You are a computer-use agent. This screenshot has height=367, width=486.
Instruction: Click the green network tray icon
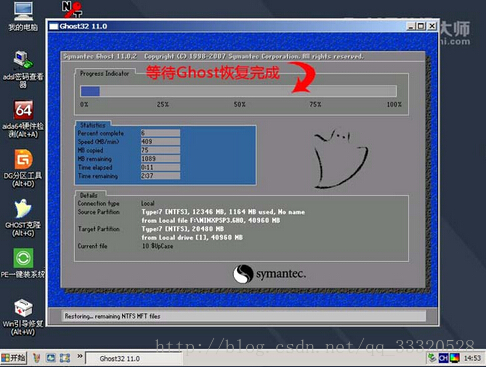[x=432, y=358]
